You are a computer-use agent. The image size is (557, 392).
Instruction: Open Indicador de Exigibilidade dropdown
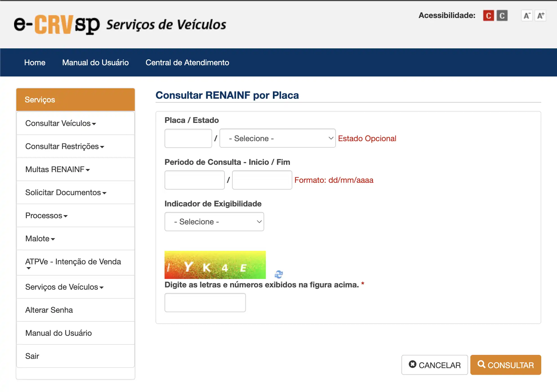pos(214,222)
